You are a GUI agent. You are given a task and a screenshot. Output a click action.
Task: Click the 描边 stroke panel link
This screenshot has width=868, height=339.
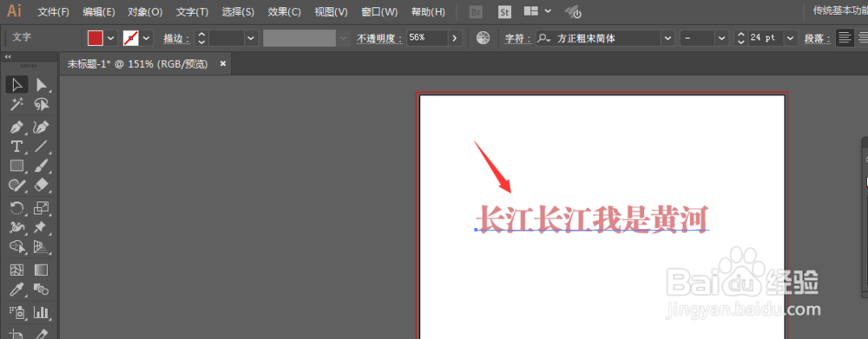point(176,38)
